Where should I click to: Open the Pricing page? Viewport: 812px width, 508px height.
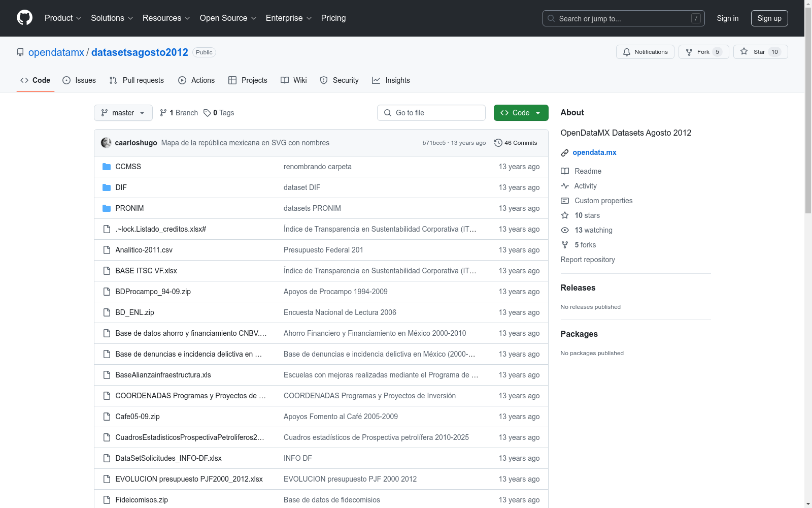tap(333, 18)
